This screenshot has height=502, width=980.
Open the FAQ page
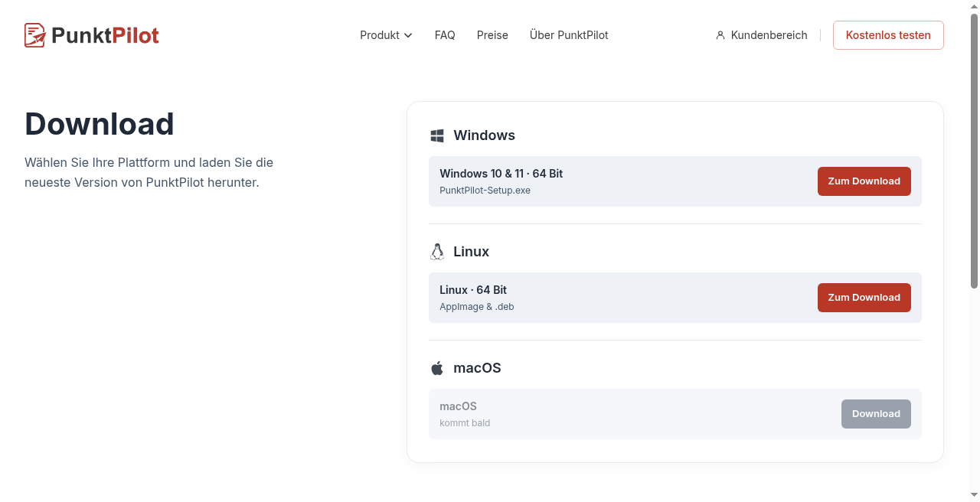(445, 35)
